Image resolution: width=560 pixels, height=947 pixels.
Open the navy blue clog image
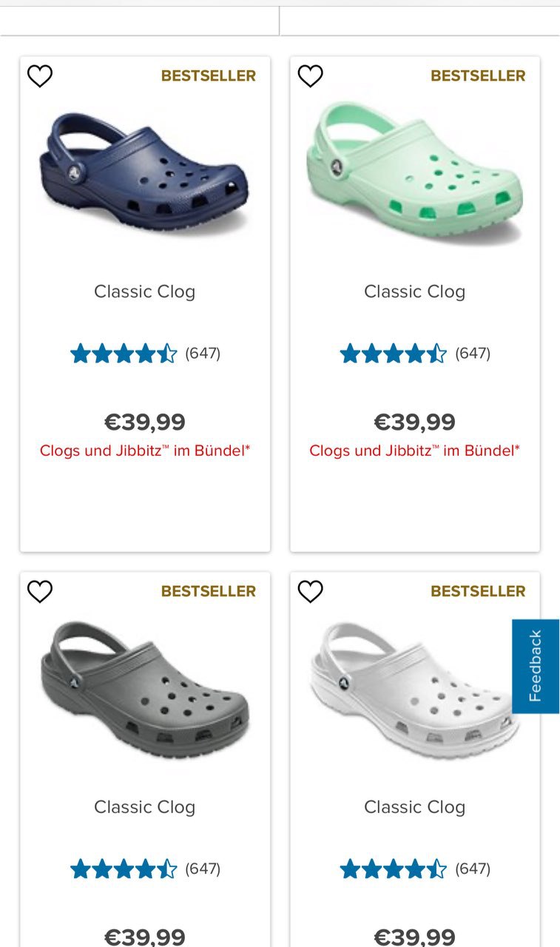(144, 172)
